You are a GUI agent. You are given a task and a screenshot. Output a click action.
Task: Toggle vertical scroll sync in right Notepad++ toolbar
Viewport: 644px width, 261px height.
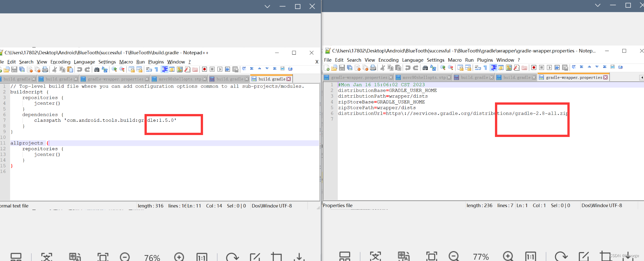[460, 68]
